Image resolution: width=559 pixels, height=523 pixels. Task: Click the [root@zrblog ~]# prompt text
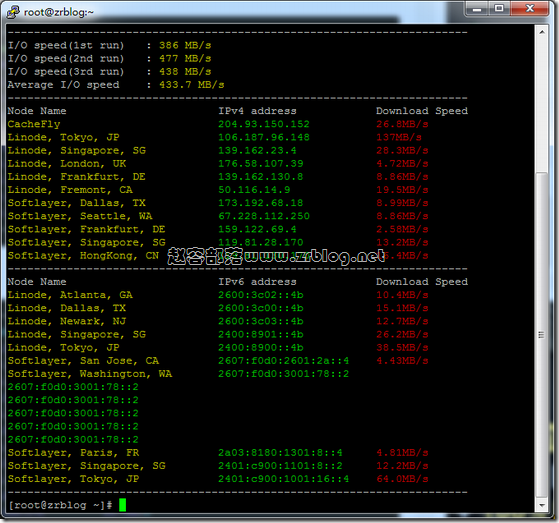point(60,505)
